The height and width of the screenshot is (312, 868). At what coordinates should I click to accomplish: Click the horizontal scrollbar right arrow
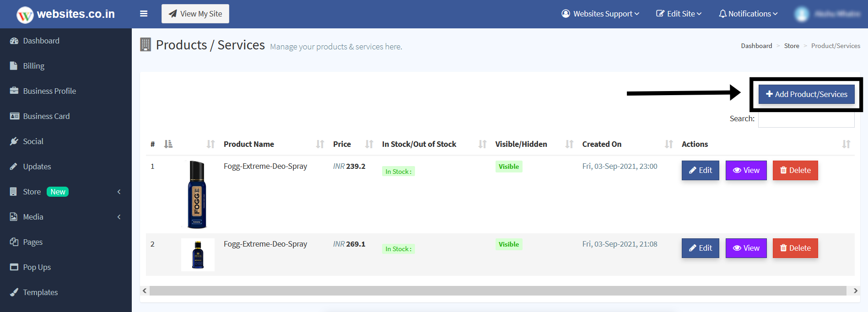855,290
